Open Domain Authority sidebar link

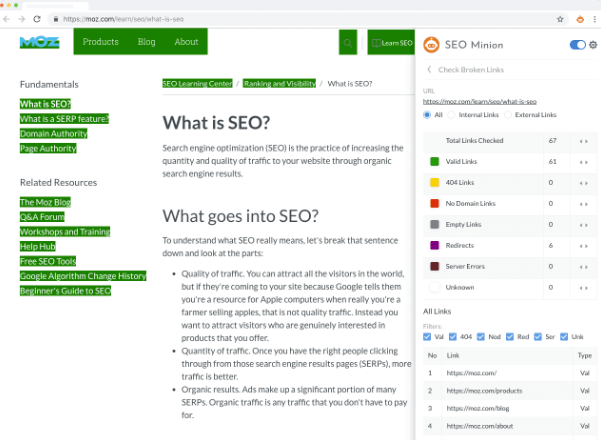tap(54, 134)
